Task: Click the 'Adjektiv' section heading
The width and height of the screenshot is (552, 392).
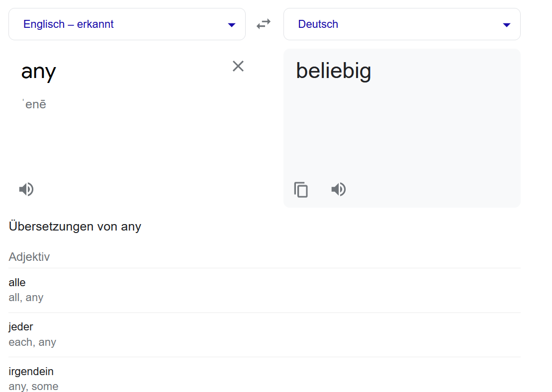Action: (x=29, y=257)
